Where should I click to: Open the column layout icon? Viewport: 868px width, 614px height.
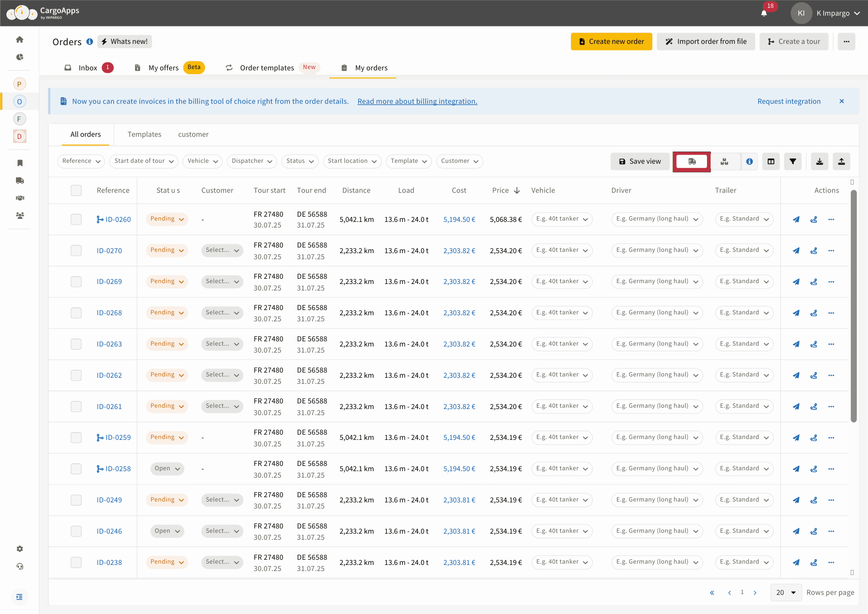pos(771,162)
